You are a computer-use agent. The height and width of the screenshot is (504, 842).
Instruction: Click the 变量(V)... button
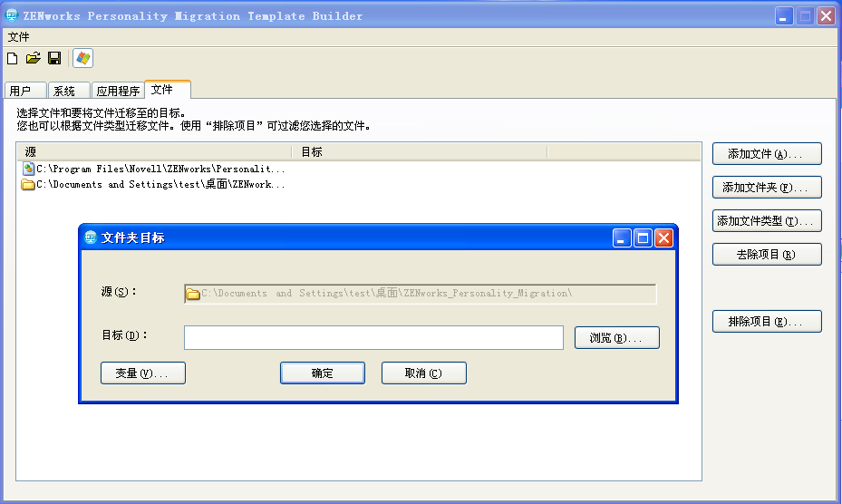pos(143,373)
